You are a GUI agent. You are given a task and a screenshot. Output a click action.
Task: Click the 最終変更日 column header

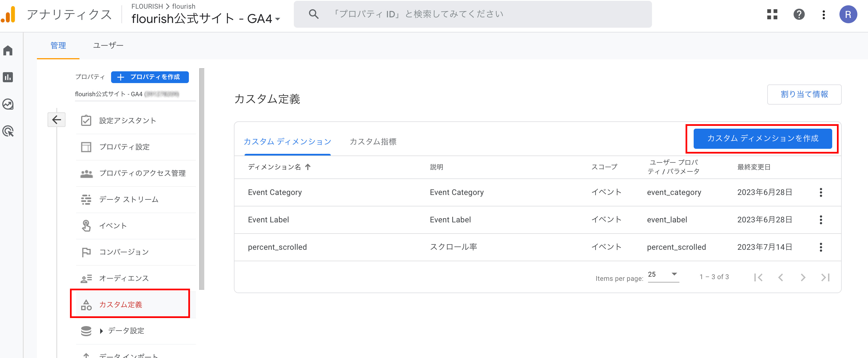(x=754, y=167)
